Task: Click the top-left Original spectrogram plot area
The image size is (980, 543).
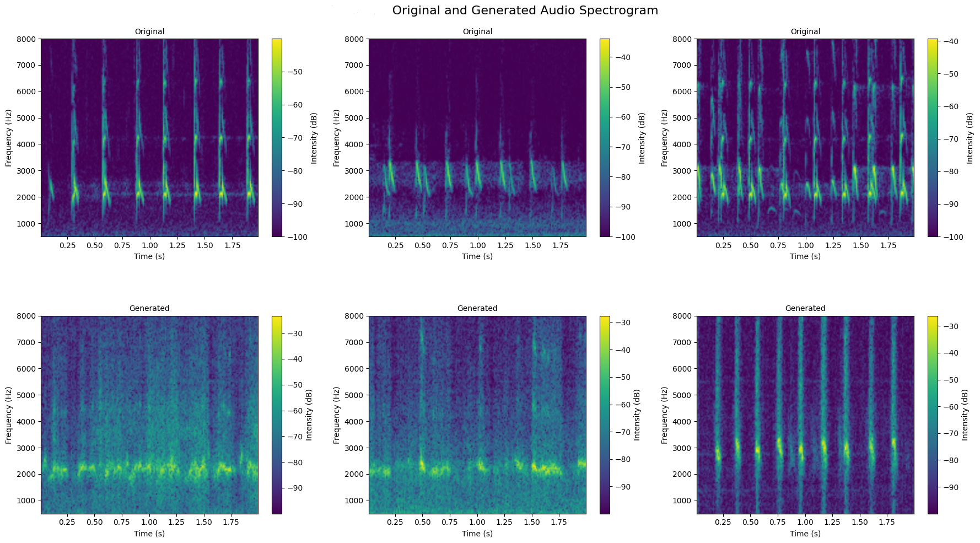Action: (x=149, y=138)
